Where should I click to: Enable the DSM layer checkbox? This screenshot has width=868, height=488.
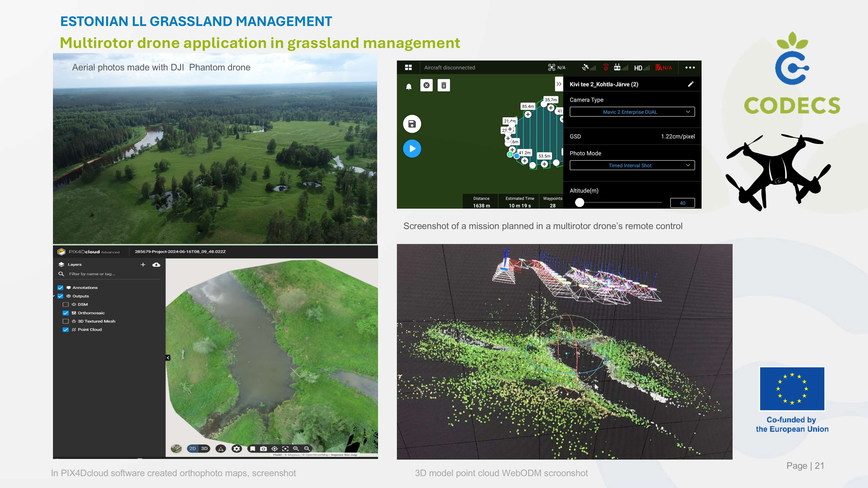66,305
